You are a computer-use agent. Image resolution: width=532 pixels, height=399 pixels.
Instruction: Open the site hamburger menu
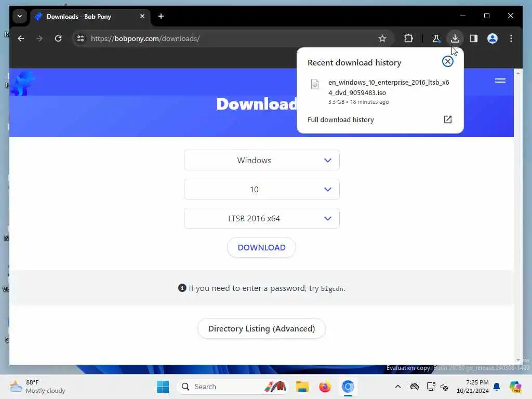click(500, 81)
